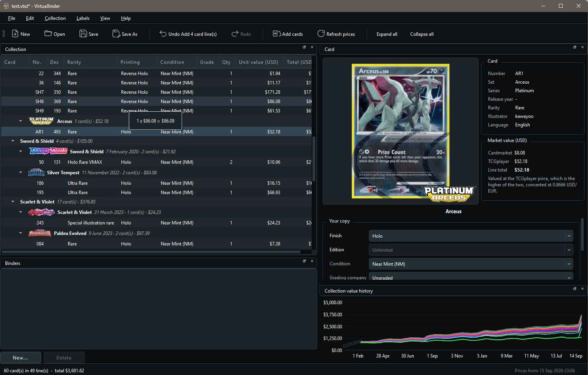Open the View menu
The width and height of the screenshot is (588, 375).
pyautogui.click(x=105, y=18)
